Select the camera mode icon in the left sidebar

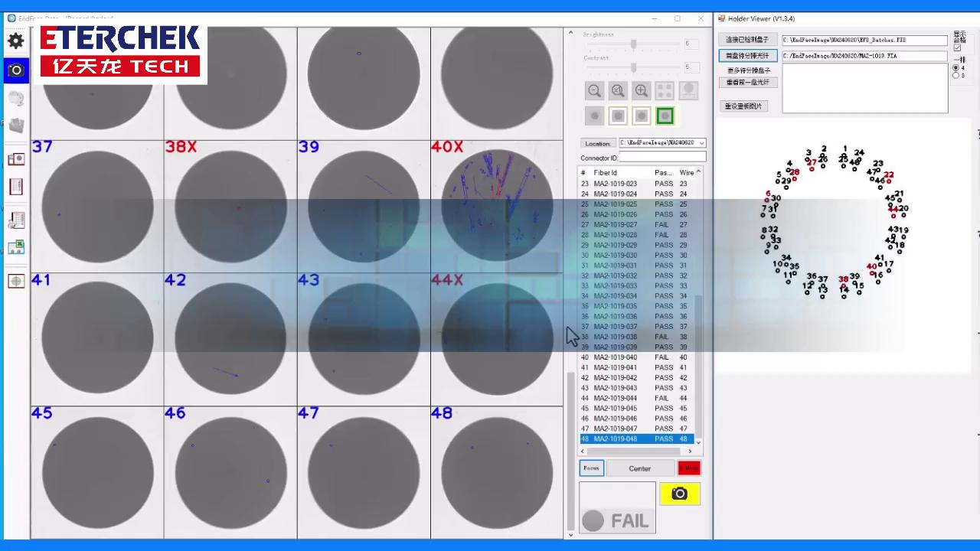(x=16, y=70)
